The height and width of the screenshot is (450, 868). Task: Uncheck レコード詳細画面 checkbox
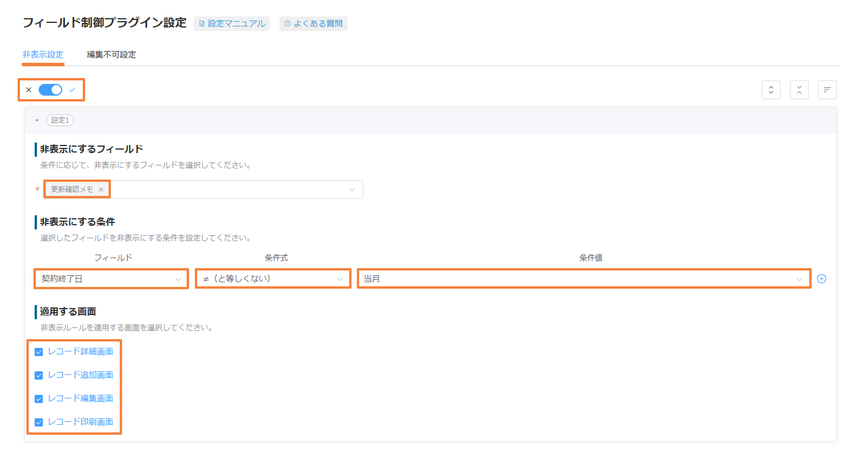(x=39, y=352)
